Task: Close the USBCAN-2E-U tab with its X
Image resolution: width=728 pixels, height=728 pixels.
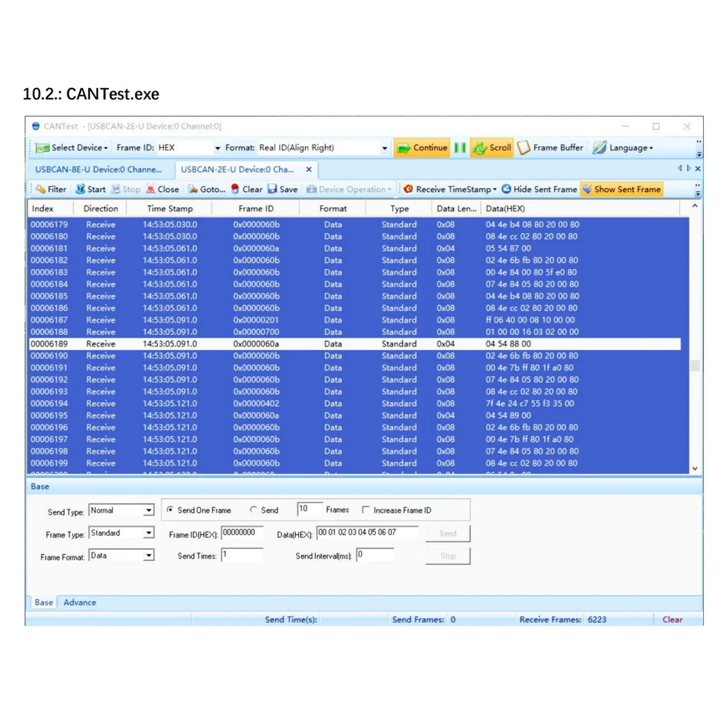Action: coord(309,169)
